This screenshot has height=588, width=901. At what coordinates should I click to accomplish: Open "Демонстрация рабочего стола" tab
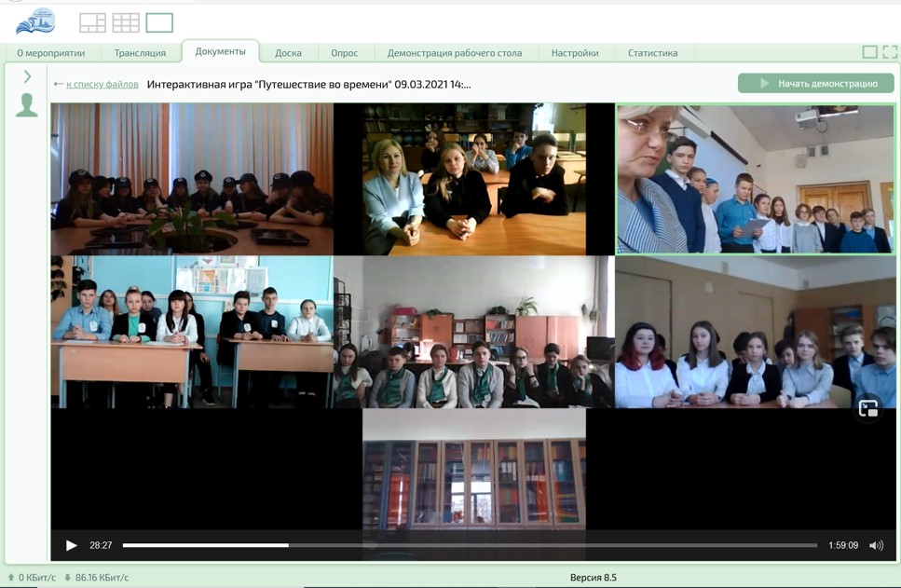tap(454, 53)
